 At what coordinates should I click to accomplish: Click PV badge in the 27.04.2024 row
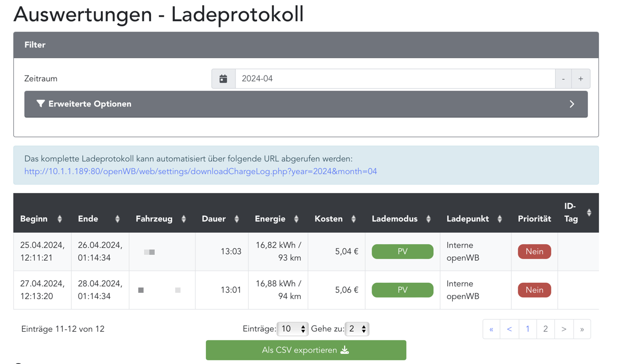pyautogui.click(x=403, y=290)
